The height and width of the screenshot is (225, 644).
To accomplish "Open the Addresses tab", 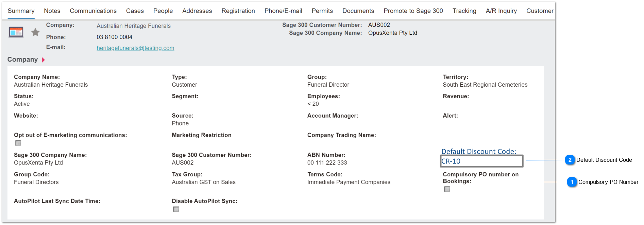I will tap(197, 11).
